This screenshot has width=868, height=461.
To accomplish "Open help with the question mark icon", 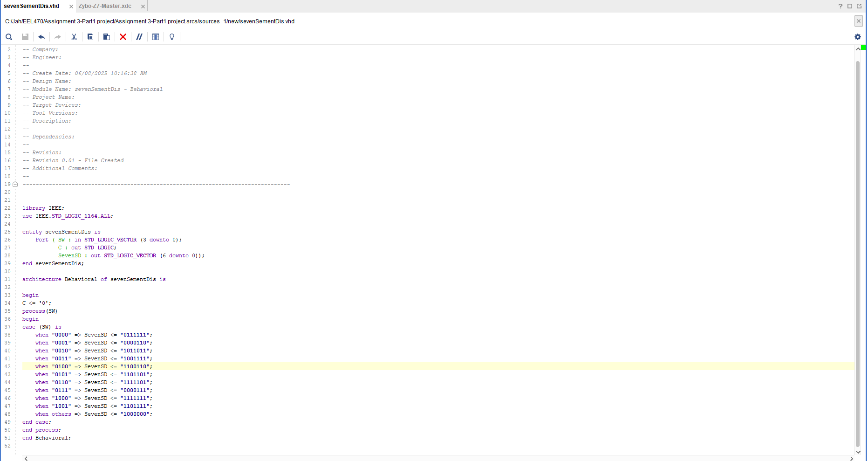I will point(841,6).
